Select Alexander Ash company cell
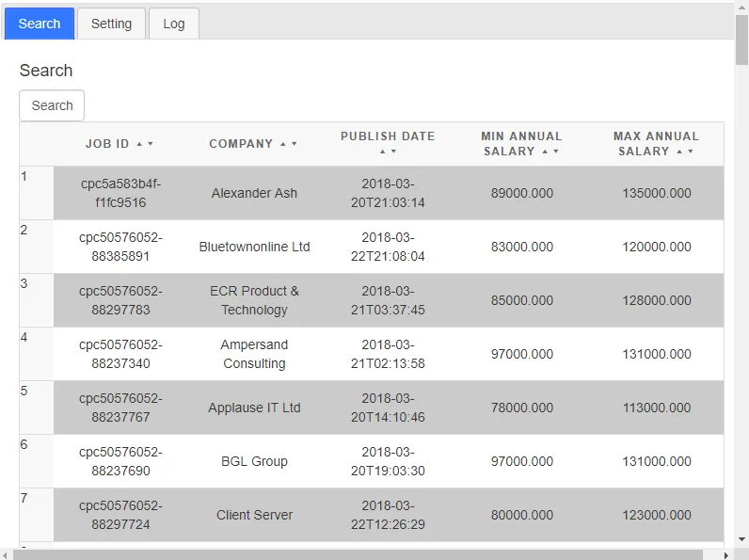Image resolution: width=749 pixels, height=560 pixels. click(254, 193)
